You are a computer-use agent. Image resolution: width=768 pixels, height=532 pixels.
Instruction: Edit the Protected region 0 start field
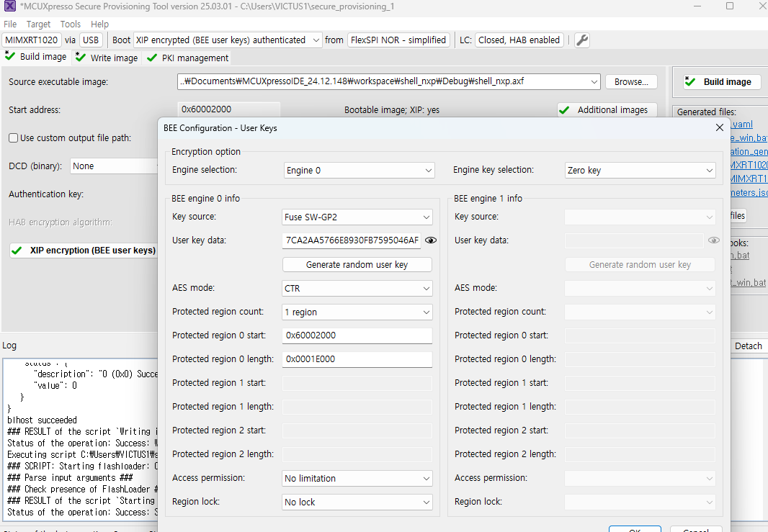tap(357, 335)
